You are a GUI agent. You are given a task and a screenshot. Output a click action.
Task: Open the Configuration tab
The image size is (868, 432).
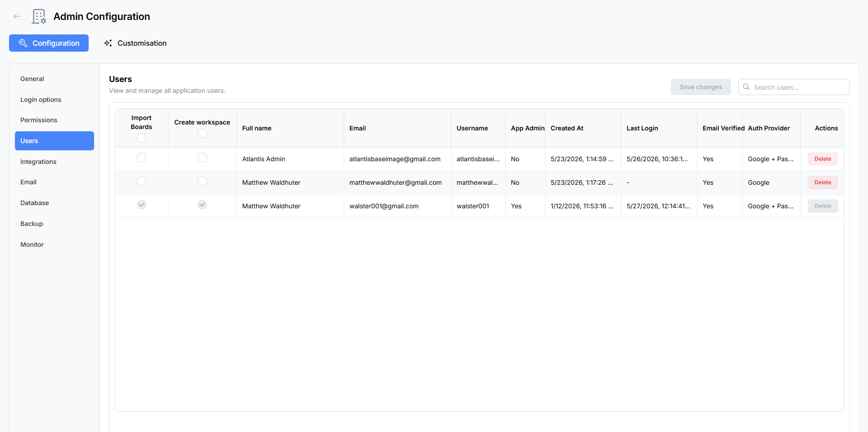pyautogui.click(x=49, y=43)
